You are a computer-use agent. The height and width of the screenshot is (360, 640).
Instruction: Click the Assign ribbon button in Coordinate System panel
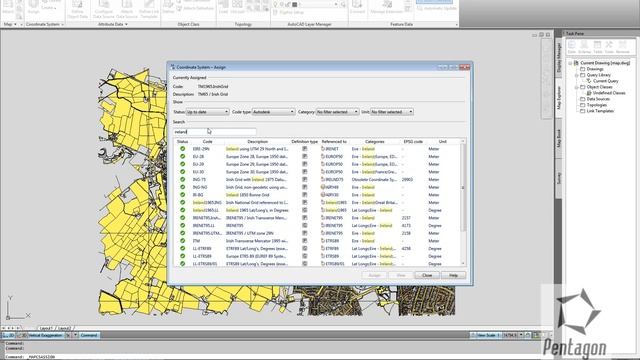[33, 8]
